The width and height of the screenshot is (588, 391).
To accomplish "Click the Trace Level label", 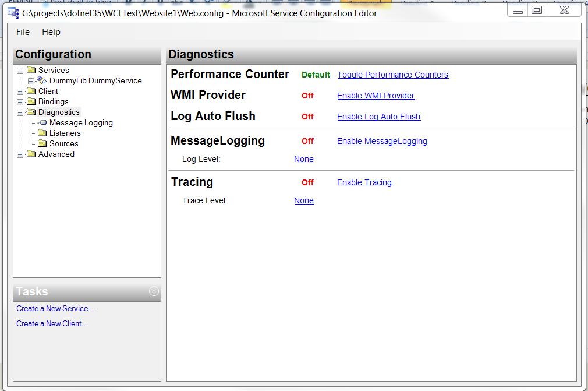I will point(205,200).
